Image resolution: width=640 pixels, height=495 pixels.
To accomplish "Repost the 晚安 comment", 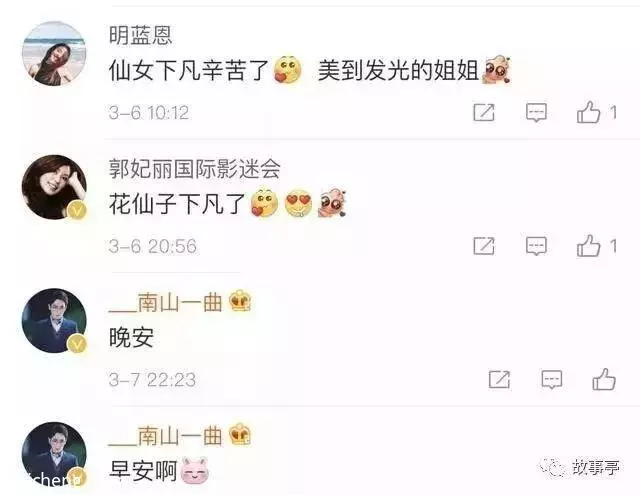I will 499,380.
